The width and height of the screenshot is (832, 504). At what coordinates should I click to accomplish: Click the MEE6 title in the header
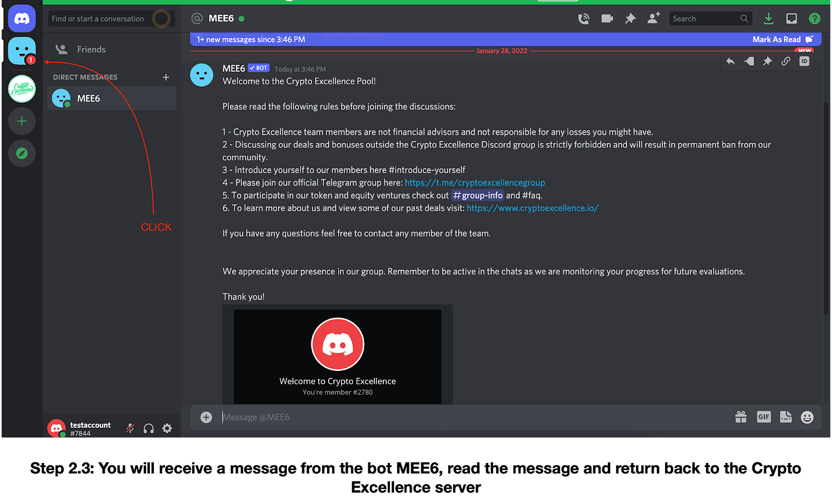pos(220,18)
